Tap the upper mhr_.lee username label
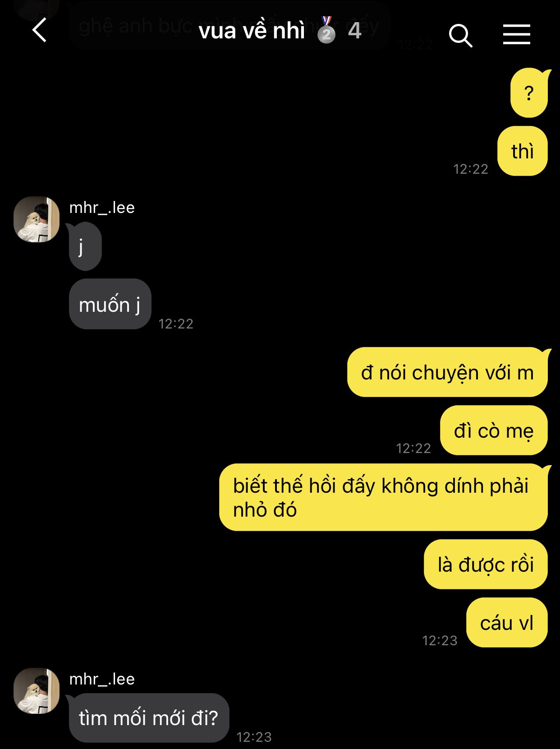Screen dimensions: 560x749 pos(102,208)
